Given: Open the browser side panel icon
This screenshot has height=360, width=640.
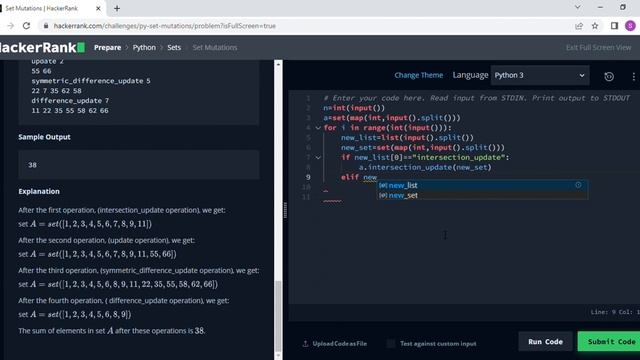Looking at the screenshot, I should coord(614,26).
